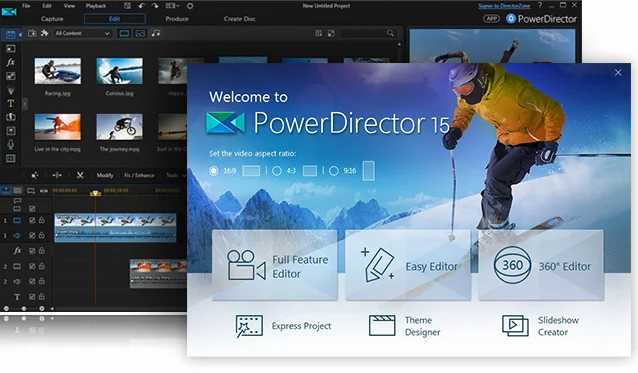Click the 360 globe icon

point(512,265)
